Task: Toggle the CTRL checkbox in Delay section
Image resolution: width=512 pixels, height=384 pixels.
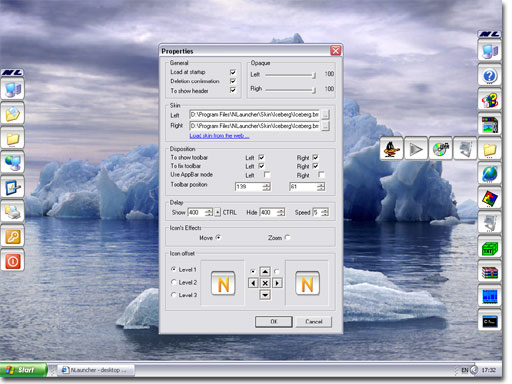Action: [x=218, y=212]
